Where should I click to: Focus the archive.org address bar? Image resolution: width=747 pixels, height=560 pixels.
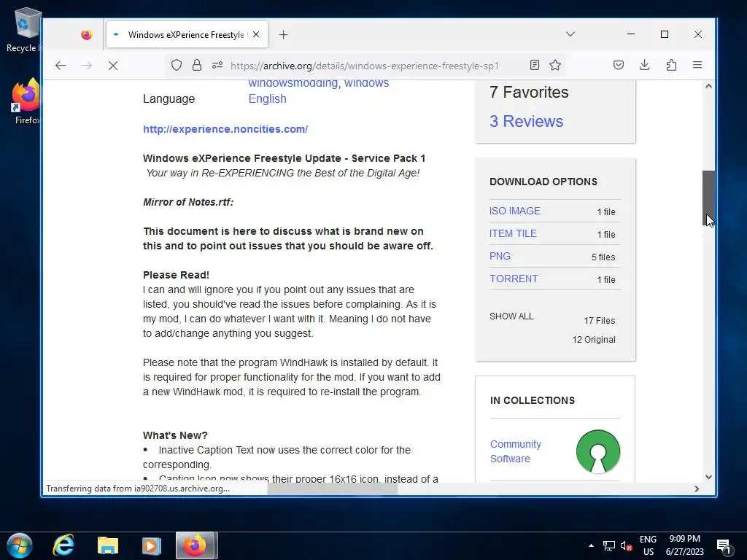pos(365,66)
